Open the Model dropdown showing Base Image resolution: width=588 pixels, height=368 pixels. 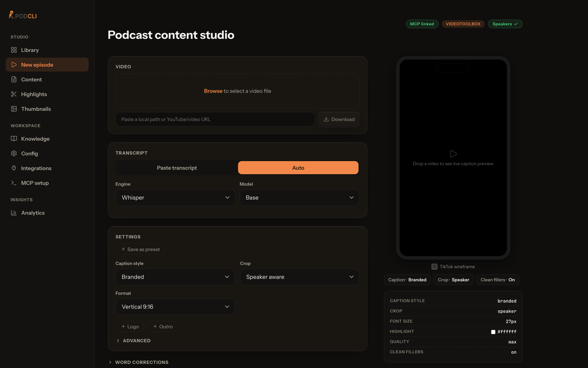(x=299, y=198)
